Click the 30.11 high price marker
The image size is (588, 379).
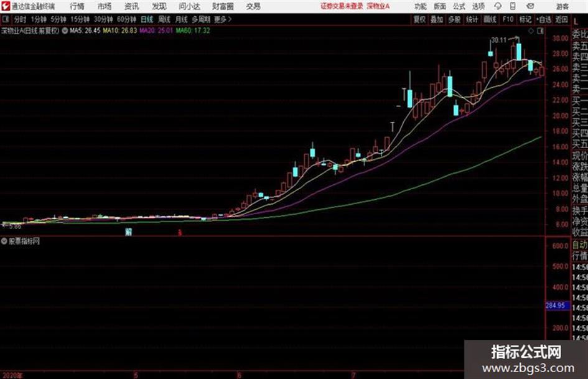click(499, 40)
